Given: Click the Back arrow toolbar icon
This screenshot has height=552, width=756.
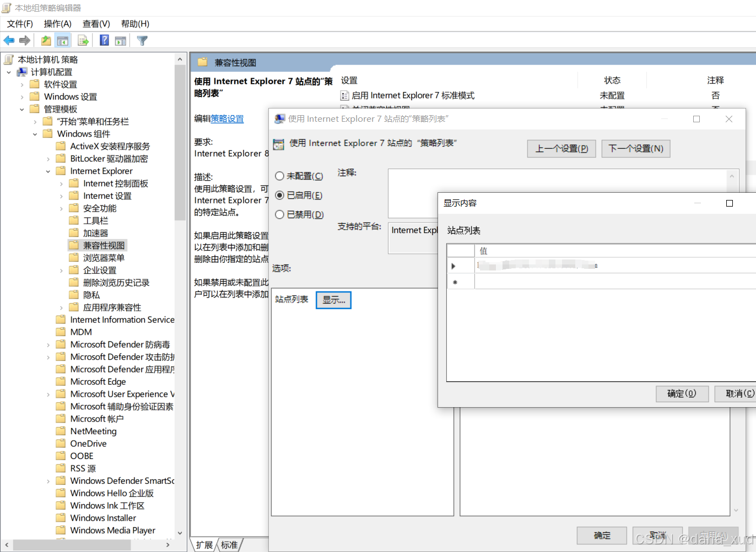Looking at the screenshot, I should [x=9, y=40].
